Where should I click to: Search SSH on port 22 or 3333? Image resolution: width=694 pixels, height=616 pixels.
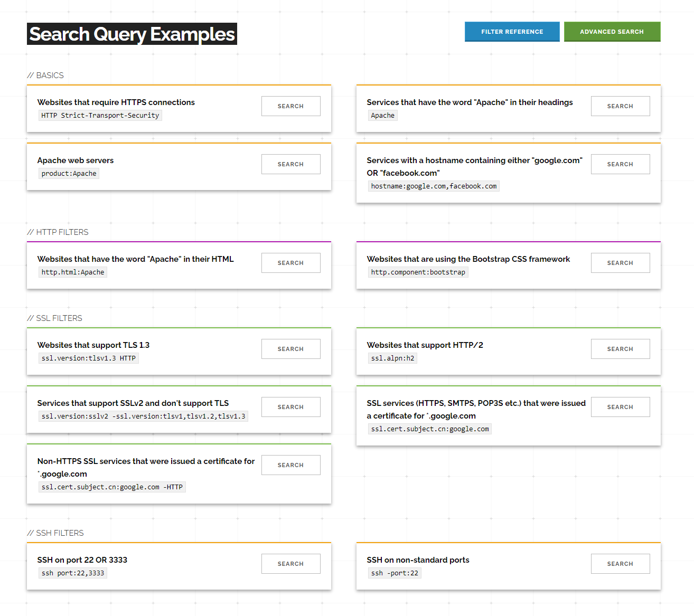290,564
